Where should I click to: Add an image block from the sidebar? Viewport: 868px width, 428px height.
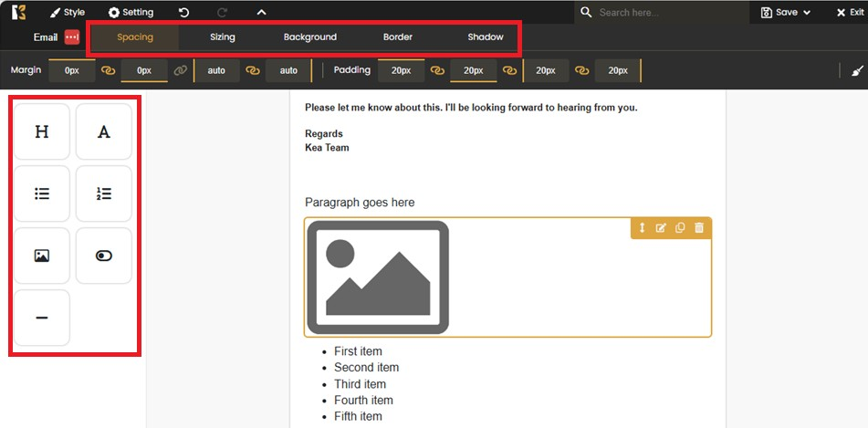click(x=42, y=256)
